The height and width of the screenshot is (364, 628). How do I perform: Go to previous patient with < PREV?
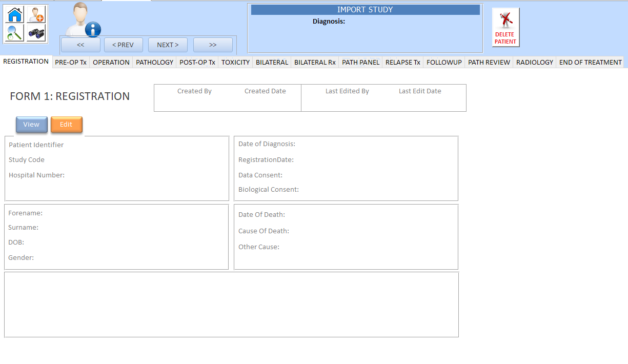(123, 45)
